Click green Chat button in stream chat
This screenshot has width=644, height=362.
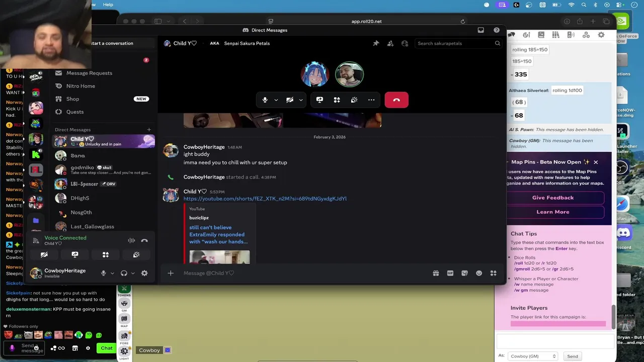click(x=106, y=348)
